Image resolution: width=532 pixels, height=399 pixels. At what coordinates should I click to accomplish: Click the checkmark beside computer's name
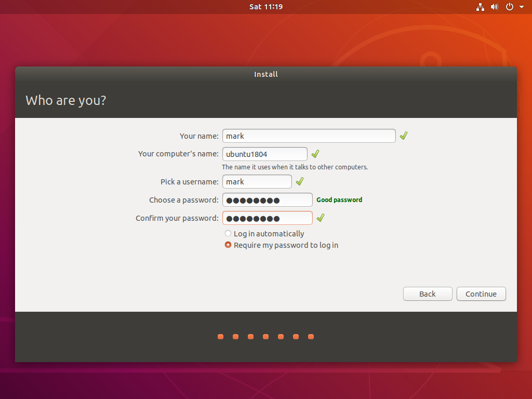point(315,154)
